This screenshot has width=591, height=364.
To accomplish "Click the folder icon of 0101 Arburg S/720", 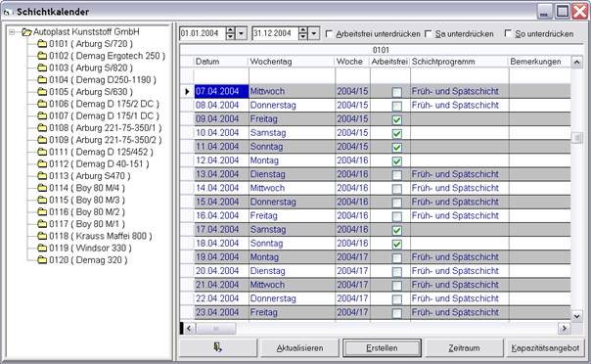I will click(42, 44).
